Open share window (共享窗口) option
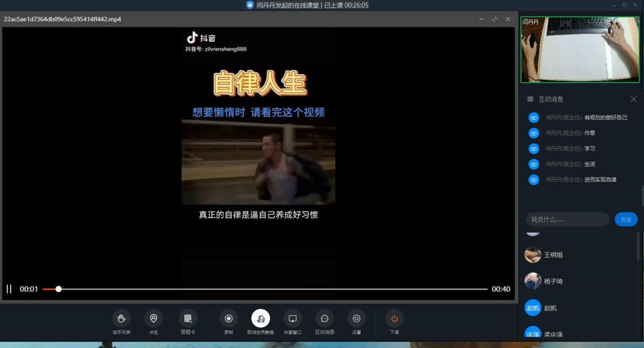644x348 pixels. [292, 319]
